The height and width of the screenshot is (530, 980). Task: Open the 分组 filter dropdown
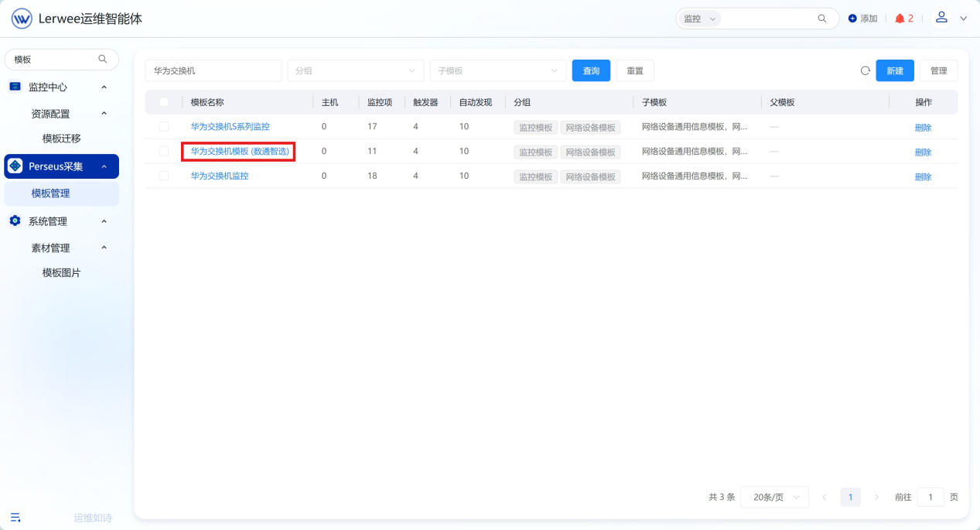356,70
